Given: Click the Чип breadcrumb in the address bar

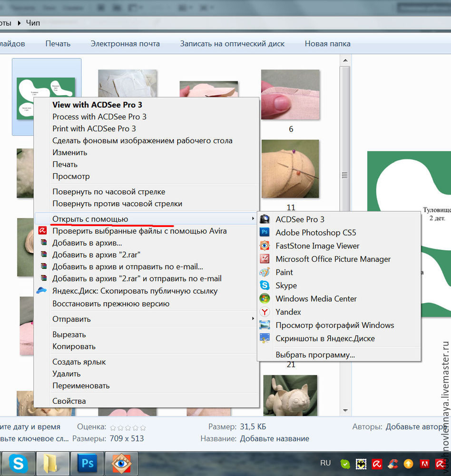Looking at the screenshot, I should point(33,23).
